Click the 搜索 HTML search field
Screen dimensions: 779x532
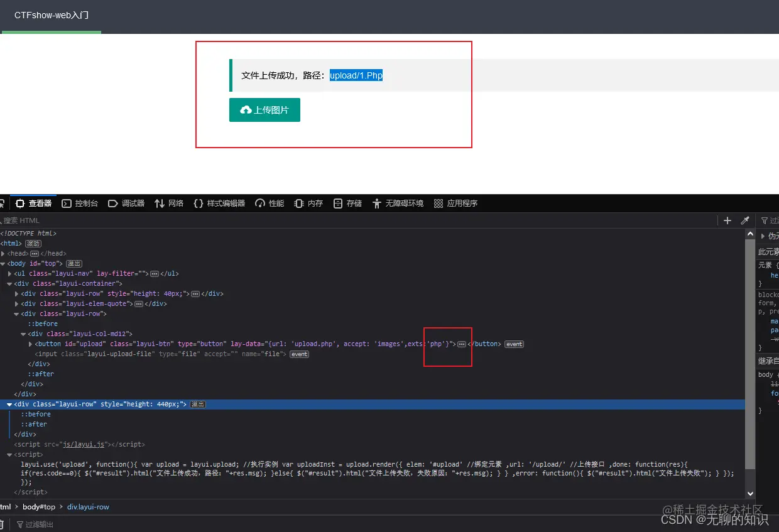[358, 220]
